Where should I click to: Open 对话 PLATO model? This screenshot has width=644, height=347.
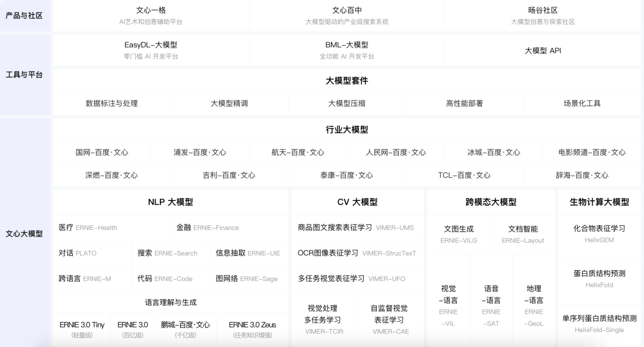click(92, 253)
